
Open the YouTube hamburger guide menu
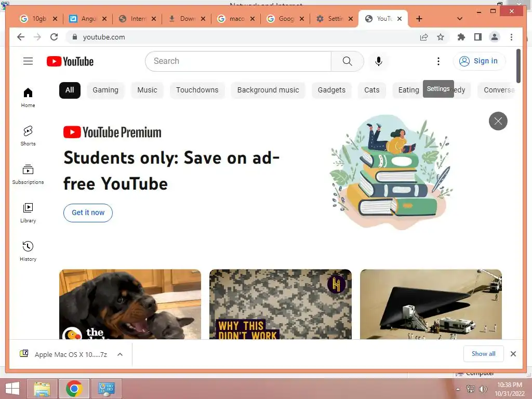(x=28, y=61)
